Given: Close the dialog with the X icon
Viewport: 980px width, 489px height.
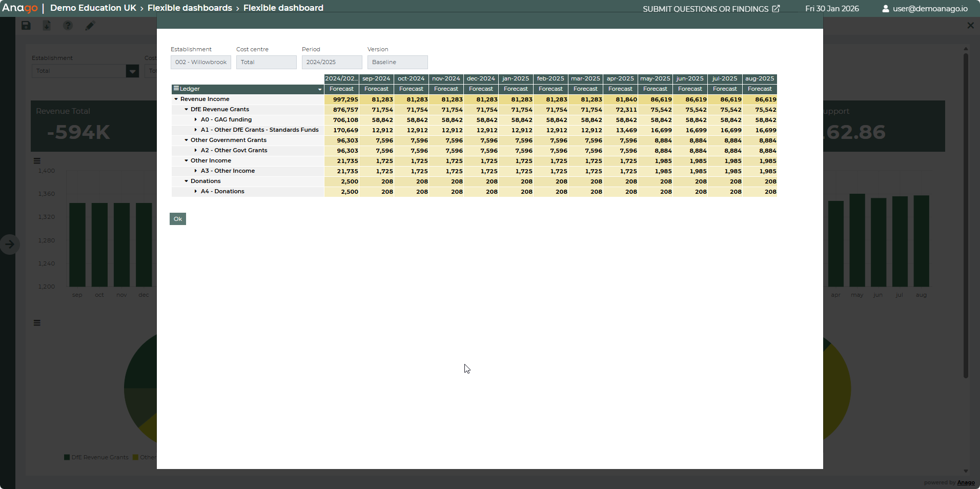Looking at the screenshot, I should 970,26.
